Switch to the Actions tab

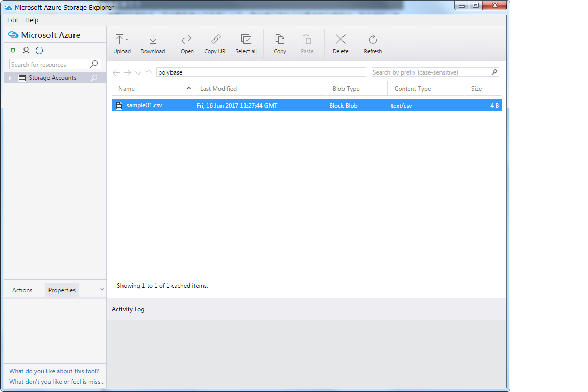click(22, 290)
